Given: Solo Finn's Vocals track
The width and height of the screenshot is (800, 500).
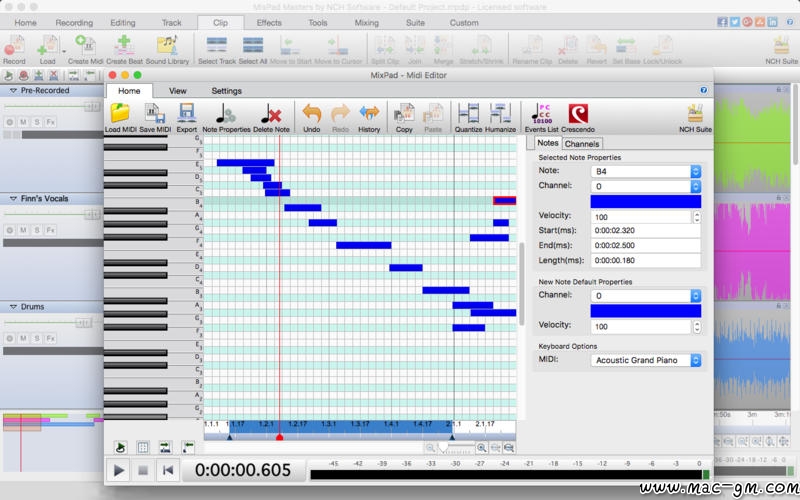Looking at the screenshot, I should point(37,230).
